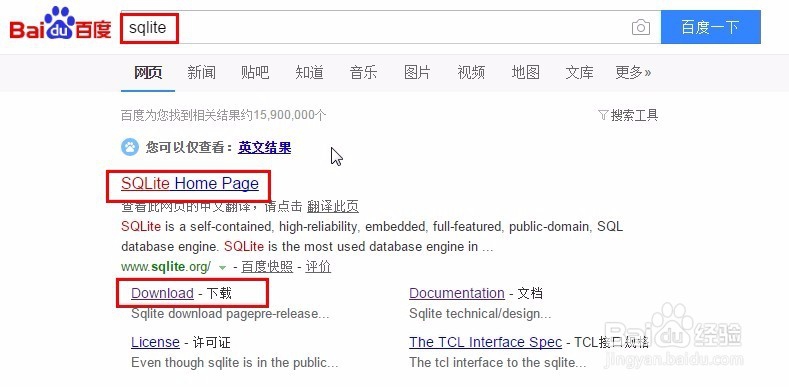The image size is (789, 387).
Task: Click the 翻译此页 link
Action: click(x=333, y=206)
